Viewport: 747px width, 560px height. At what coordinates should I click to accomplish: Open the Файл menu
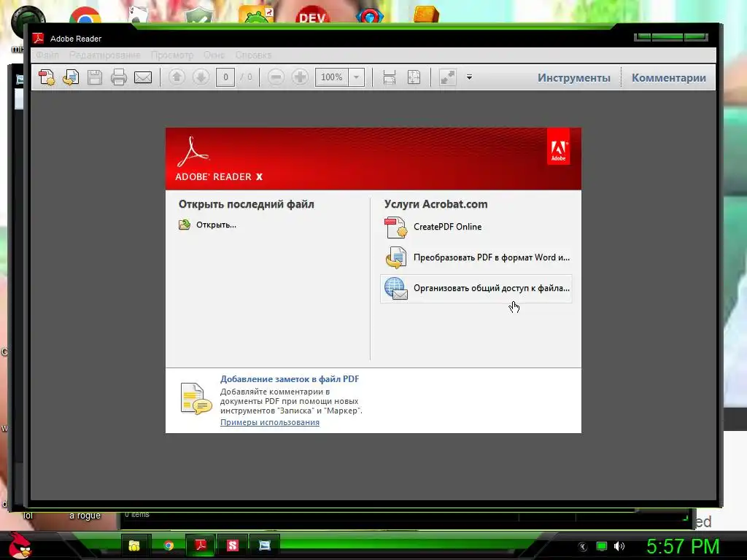click(x=47, y=55)
